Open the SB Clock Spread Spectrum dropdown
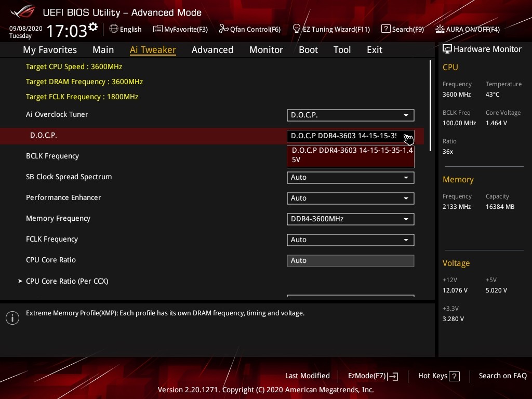Screen dimensions: 532x399 coord(350,177)
